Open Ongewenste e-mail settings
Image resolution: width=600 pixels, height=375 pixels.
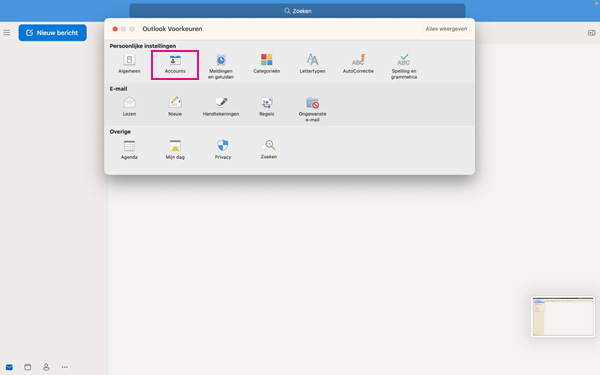click(x=312, y=109)
